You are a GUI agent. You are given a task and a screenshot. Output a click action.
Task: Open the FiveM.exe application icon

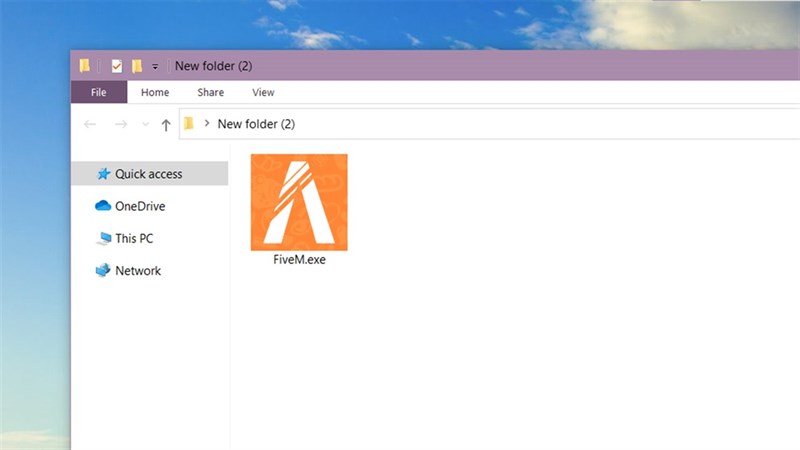(x=299, y=202)
